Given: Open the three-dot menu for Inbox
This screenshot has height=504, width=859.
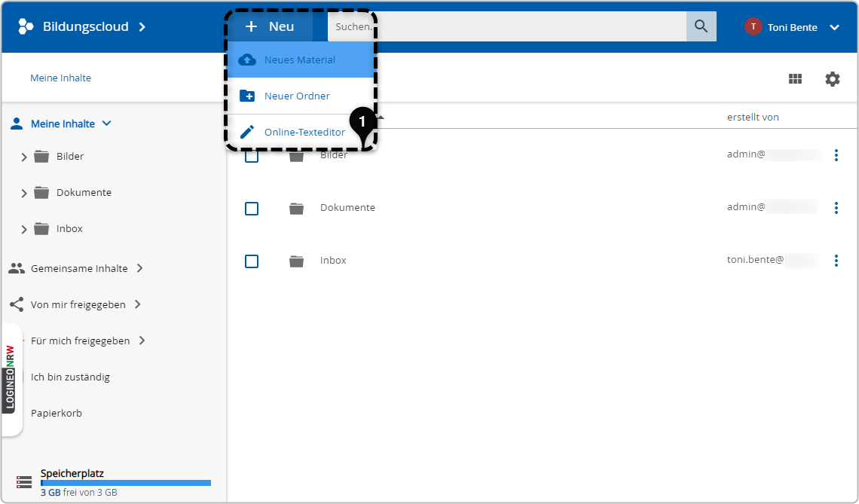Looking at the screenshot, I should click(836, 261).
